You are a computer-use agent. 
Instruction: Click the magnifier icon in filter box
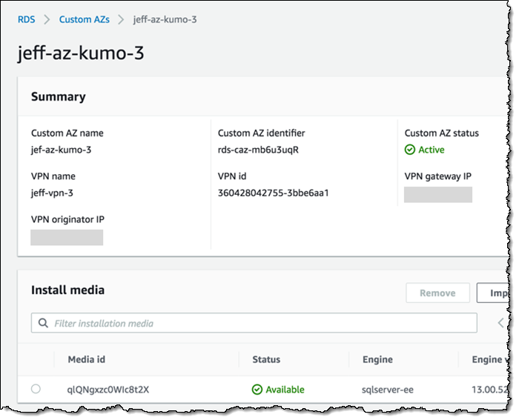click(x=43, y=323)
